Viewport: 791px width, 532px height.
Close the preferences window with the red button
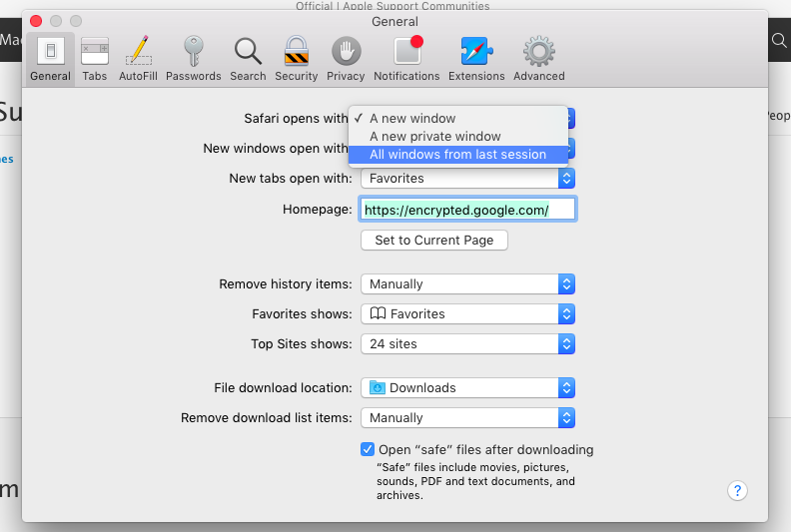(36, 21)
